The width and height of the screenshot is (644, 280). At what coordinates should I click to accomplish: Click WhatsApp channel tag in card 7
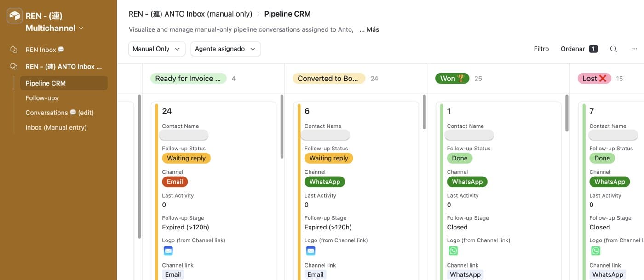pos(609,182)
